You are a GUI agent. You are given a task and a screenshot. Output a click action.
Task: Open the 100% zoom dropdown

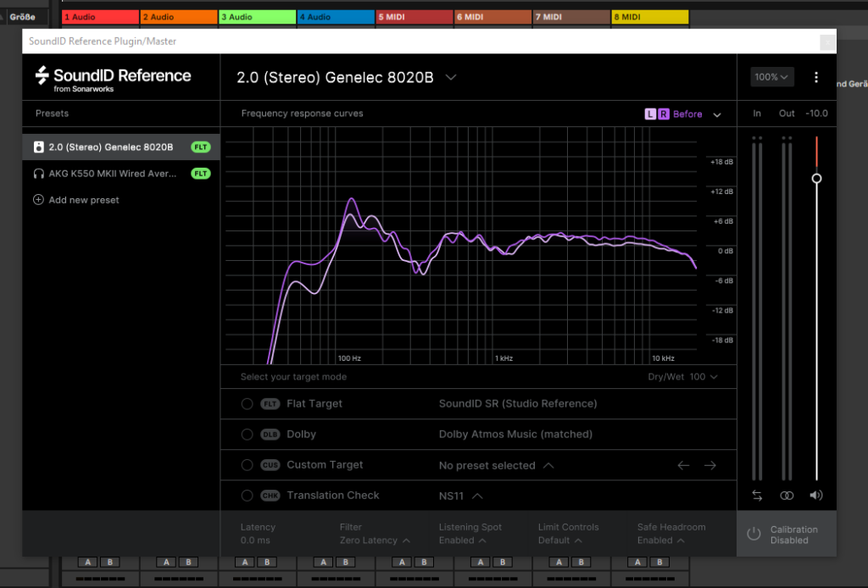click(x=771, y=77)
